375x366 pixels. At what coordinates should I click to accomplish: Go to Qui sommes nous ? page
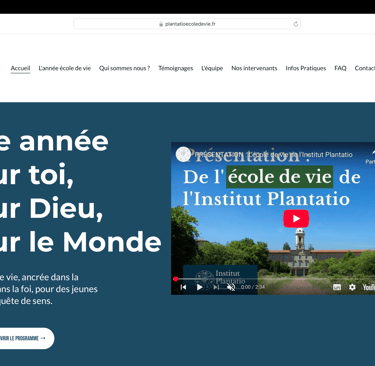click(x=124, y=68)
